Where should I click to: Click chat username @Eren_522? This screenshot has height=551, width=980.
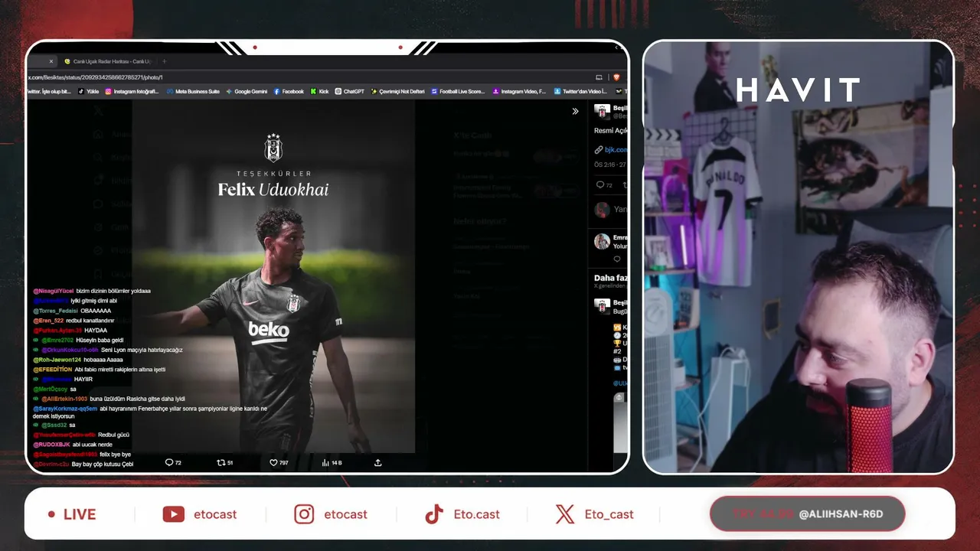tap(48, 321)
